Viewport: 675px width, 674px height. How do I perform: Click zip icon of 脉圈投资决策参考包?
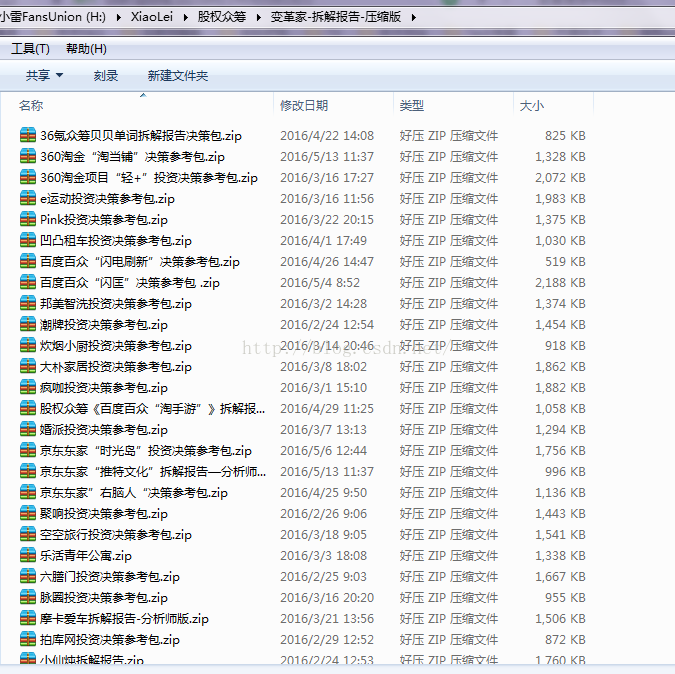tap(28, 597)
